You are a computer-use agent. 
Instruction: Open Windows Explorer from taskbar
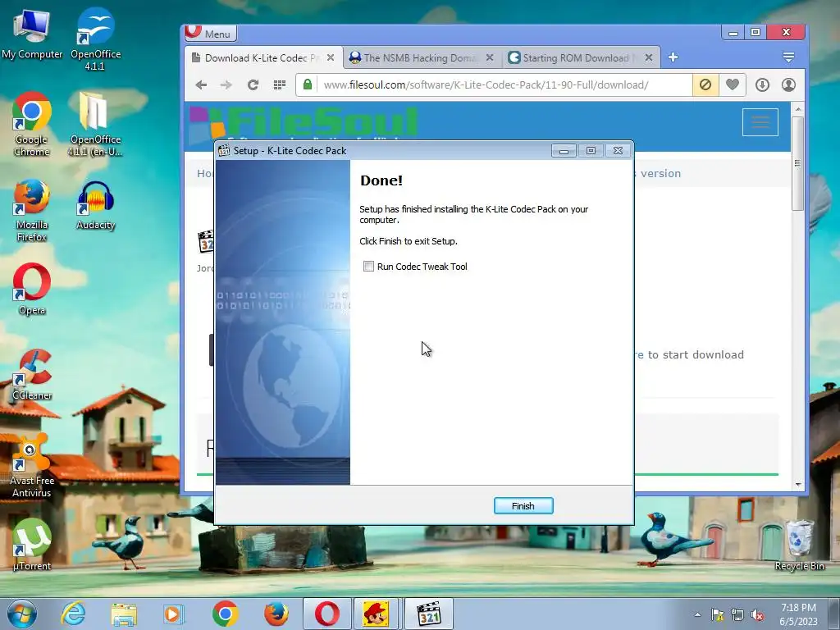tap(124, 614)
